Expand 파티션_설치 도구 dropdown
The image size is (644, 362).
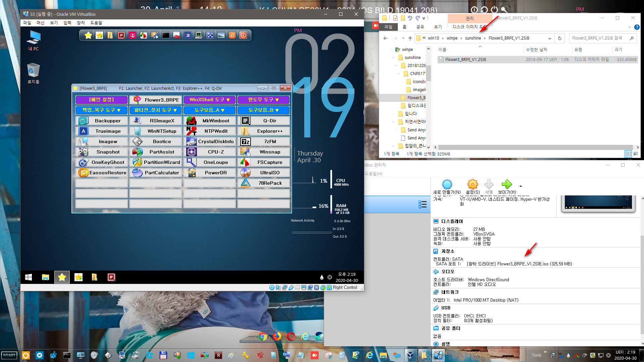point(156,110)
